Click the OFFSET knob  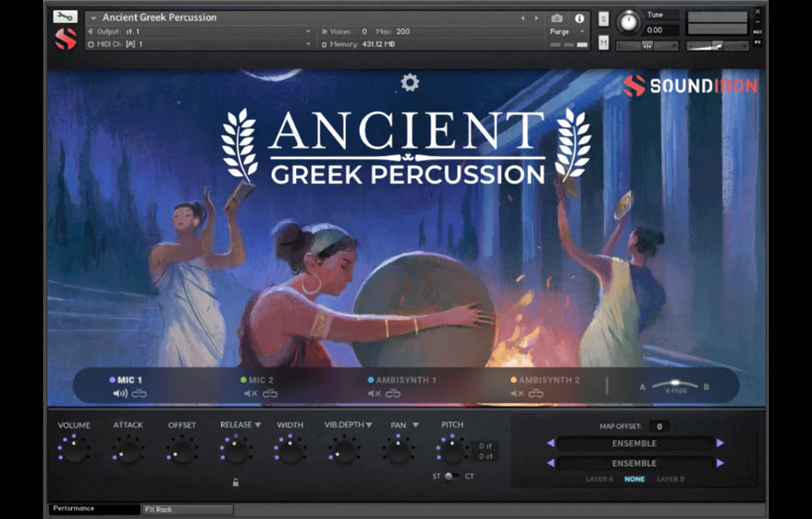(182, 450)
